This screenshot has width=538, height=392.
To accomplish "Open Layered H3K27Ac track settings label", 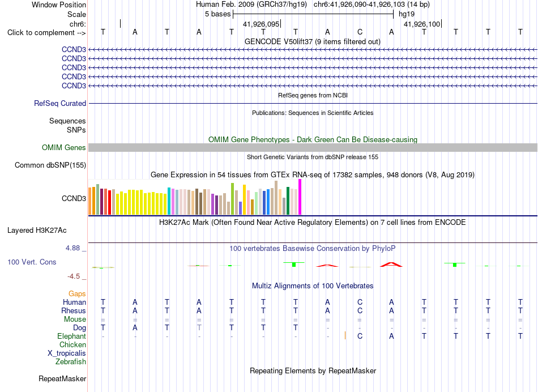I will (37, 231).
